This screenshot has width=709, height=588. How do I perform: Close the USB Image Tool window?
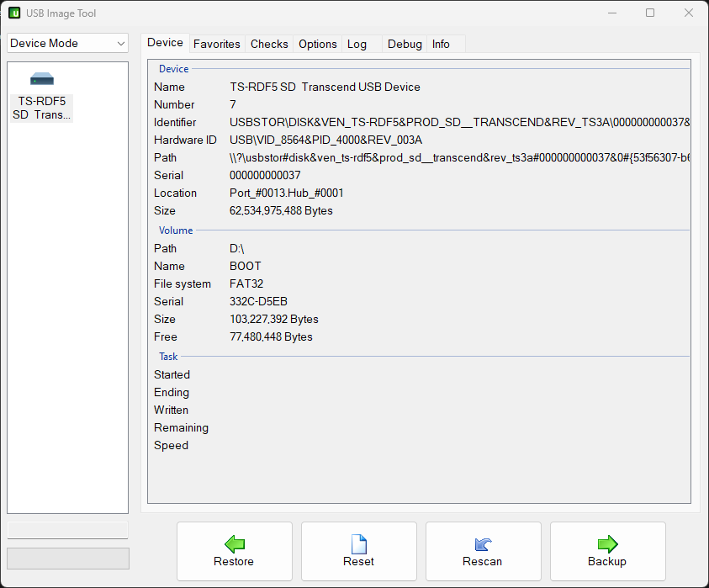pos(689,13)
